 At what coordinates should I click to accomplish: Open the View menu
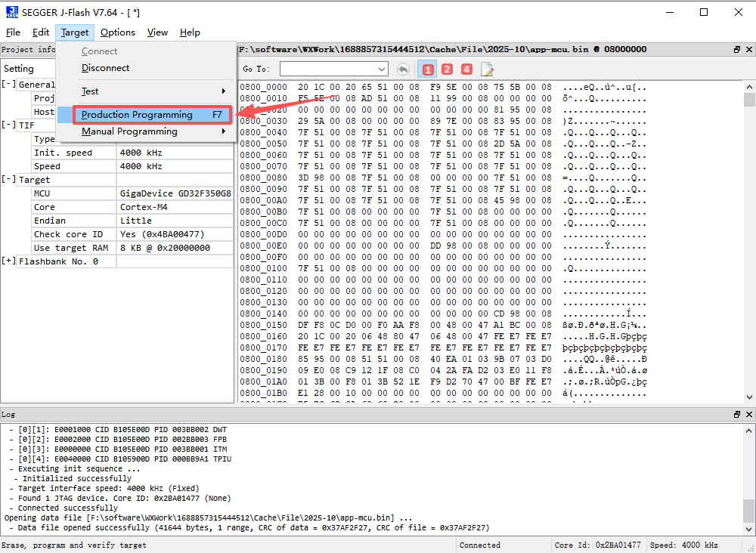coord(157,32)
